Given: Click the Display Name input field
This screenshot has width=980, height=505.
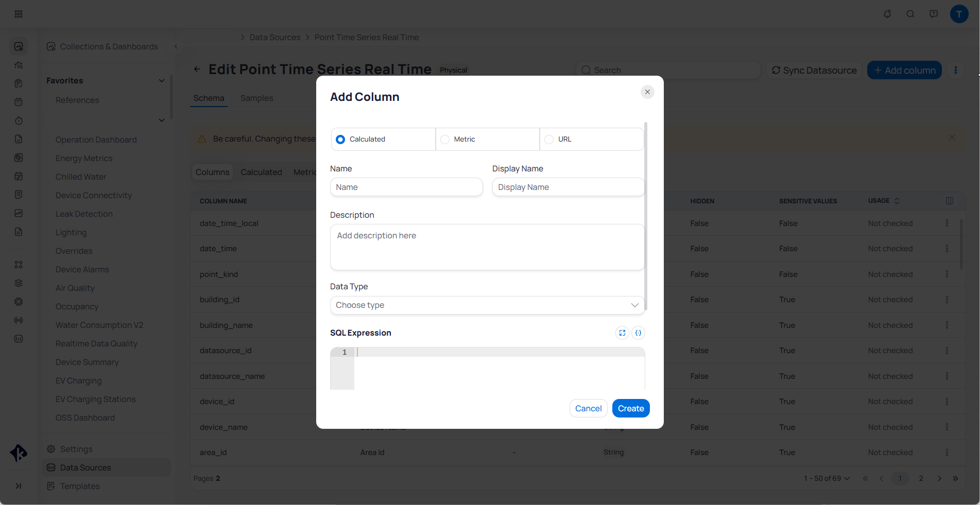Looking at the screenshot, I should click(x=568, y=187).
